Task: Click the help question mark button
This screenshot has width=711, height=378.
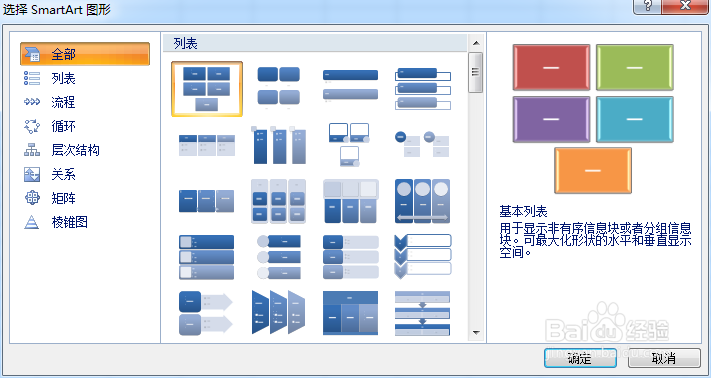Action: pyautogui.click(x=648, y=6)
